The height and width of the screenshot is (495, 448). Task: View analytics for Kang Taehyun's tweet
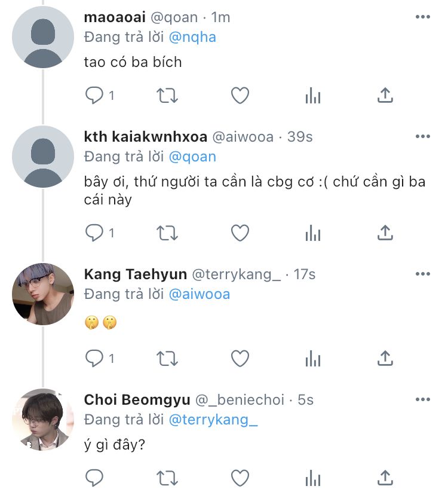pyautogui.click(x=312, y=358)
